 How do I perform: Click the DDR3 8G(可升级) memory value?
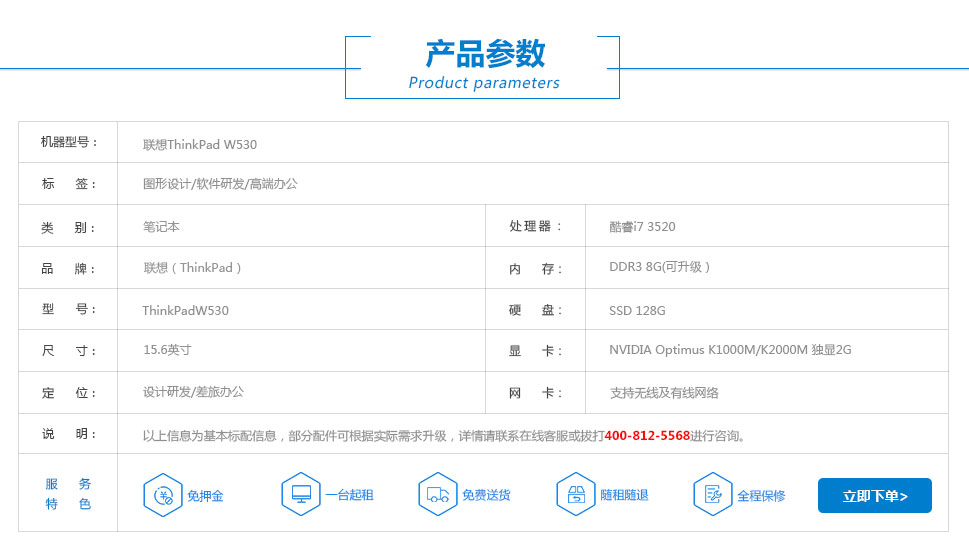click(659, 266)
